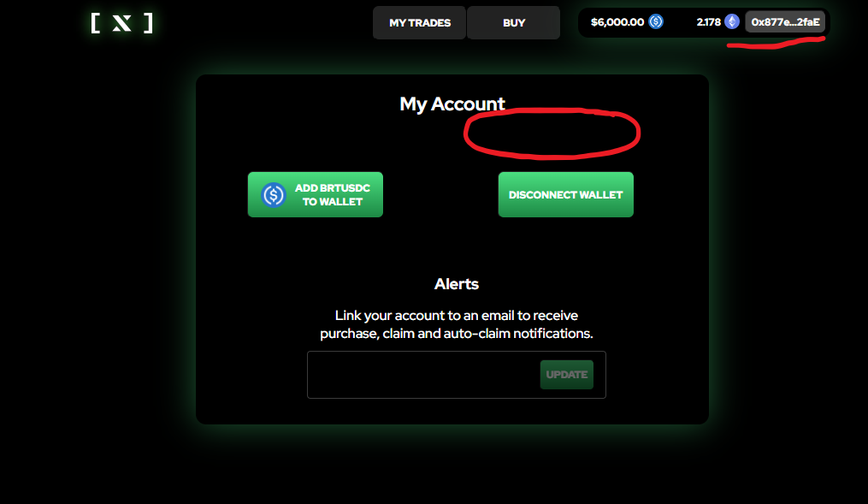Switch to the BUY tab
The width and height of the screenshot is (868, 504).
pyautogui.click(x=514, y=23)
